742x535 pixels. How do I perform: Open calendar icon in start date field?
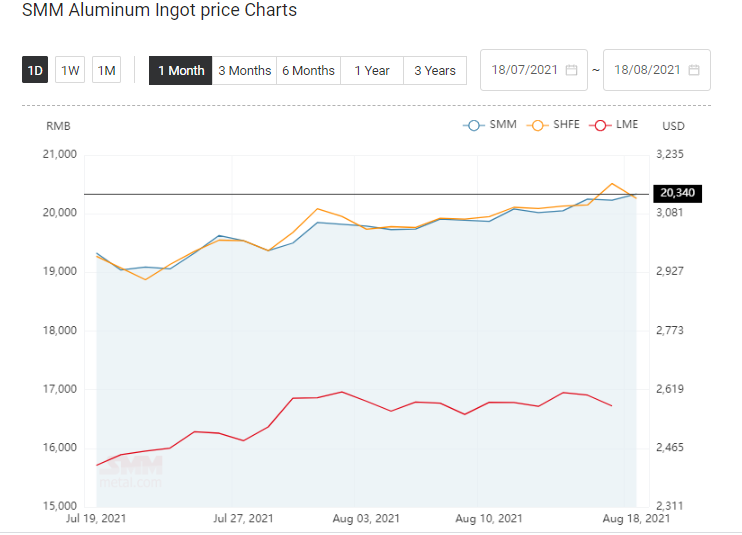tap(572, 70)
